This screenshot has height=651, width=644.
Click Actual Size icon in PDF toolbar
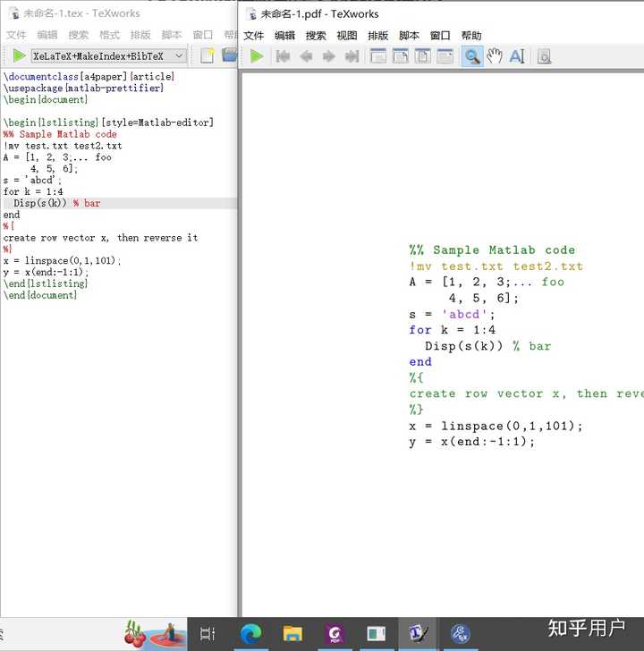(377, 56)
